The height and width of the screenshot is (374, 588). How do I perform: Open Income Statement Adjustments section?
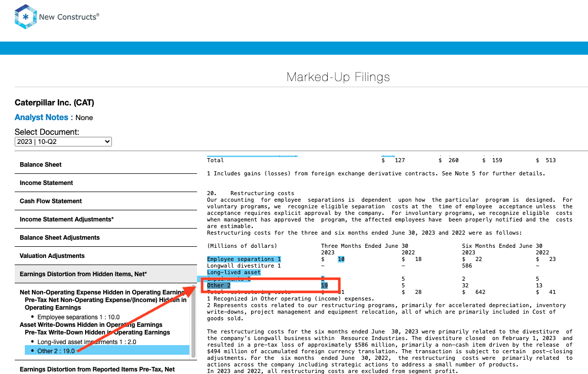(106, 219)
